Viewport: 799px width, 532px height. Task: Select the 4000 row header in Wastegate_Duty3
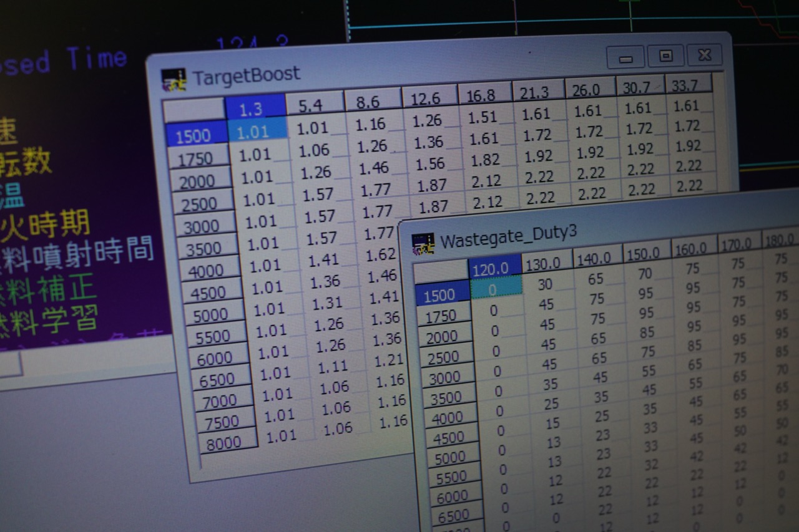click(454, 417)
